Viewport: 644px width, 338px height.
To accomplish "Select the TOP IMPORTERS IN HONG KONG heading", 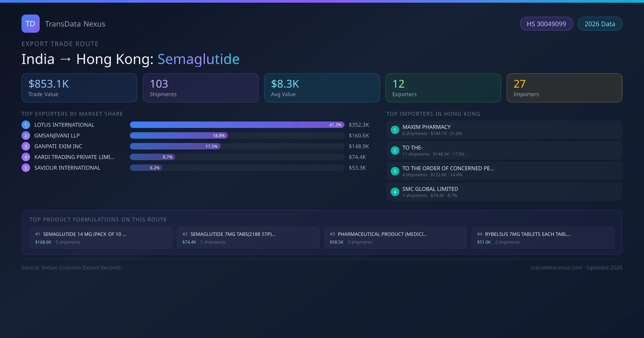I will coord(434,114).
